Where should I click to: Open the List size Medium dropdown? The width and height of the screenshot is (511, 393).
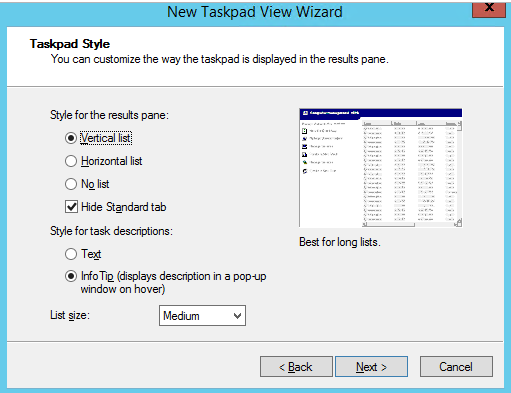point(202,316)
